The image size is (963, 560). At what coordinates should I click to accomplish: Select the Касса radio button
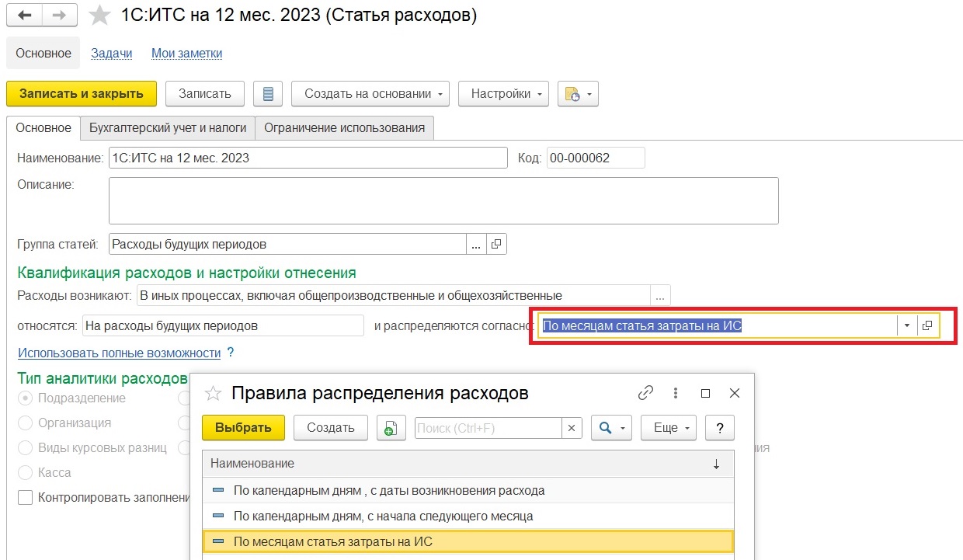click(26, 472)
